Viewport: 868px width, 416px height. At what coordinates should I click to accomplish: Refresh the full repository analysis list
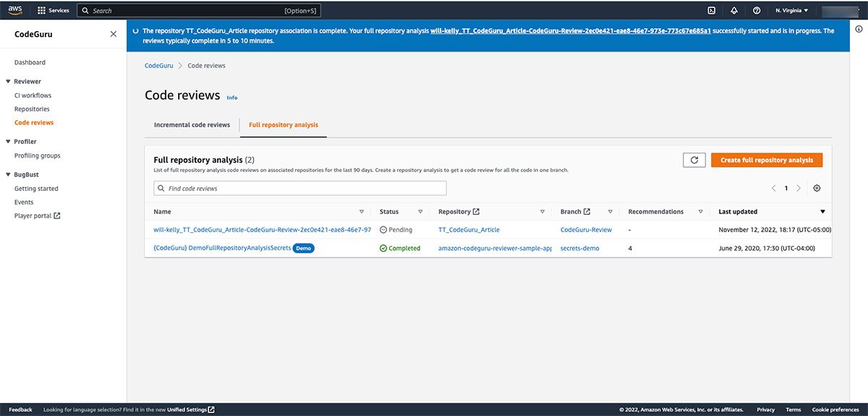[x=694, y=161]
